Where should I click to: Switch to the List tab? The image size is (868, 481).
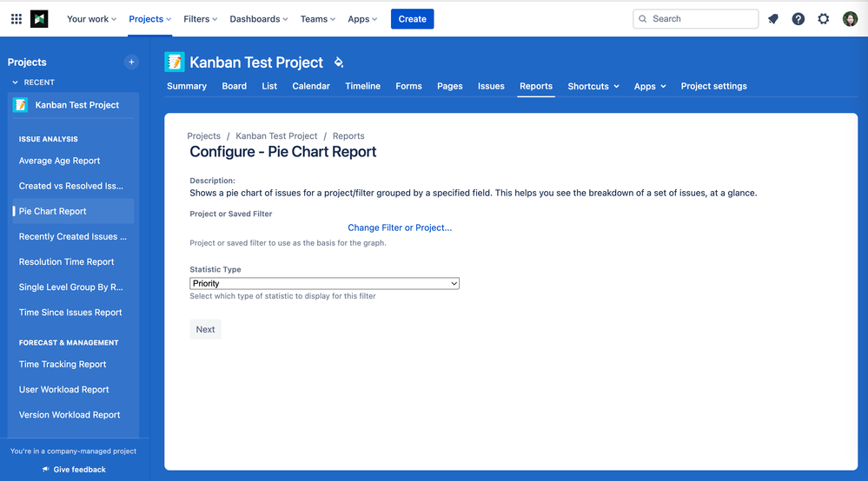(269, 86)
